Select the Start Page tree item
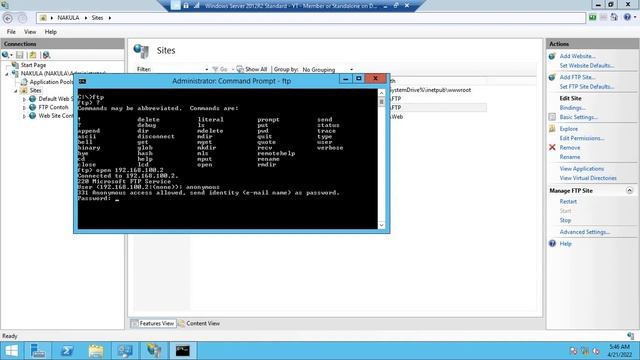 pyautogui.click(x=33, y=65)
